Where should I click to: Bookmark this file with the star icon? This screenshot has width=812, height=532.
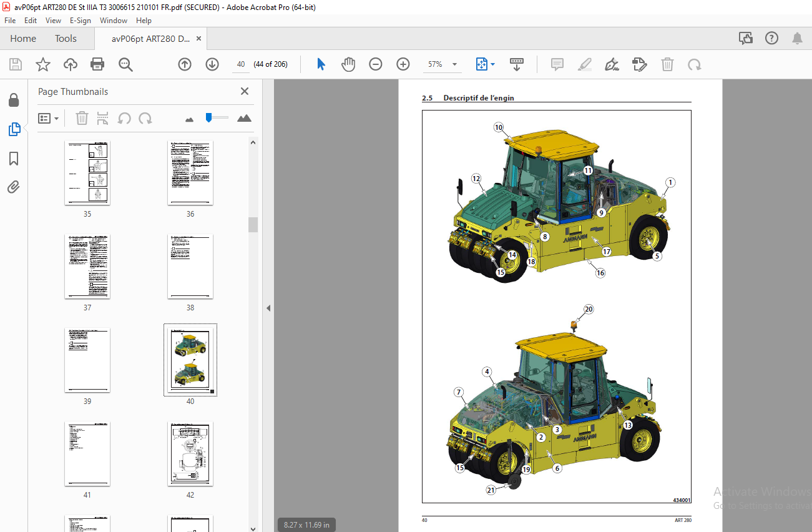42,64
